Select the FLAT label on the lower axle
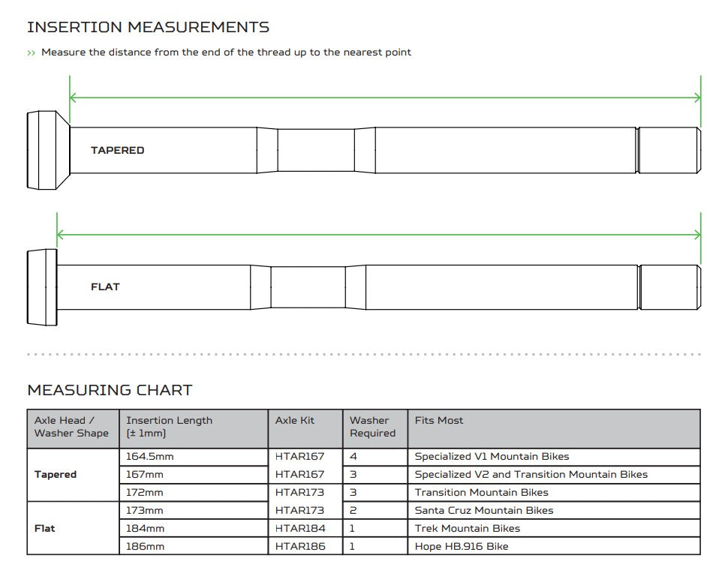The image size is (728, 582). pyautogui.click(x=105, y=287)
